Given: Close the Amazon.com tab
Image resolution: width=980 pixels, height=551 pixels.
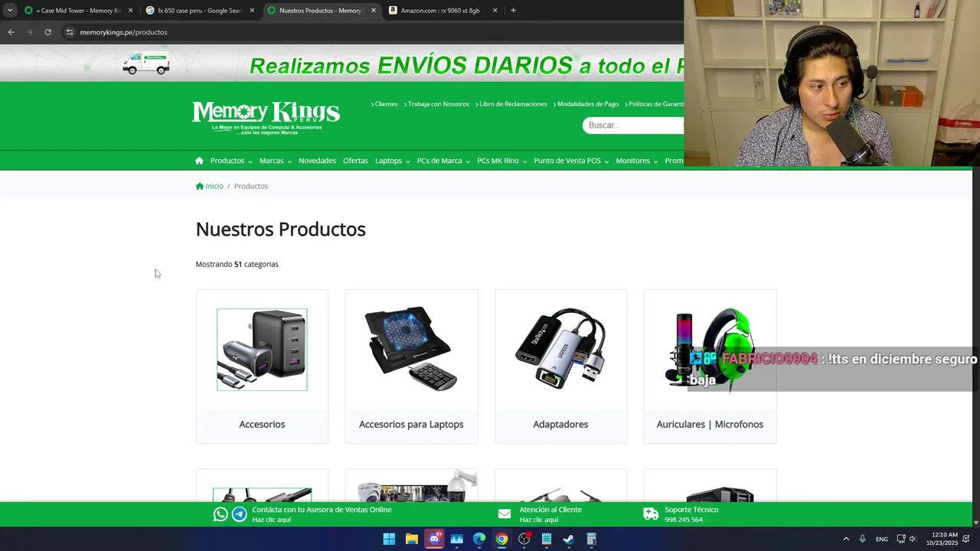Looking at the screenshot, I should (x=495, y=11).
